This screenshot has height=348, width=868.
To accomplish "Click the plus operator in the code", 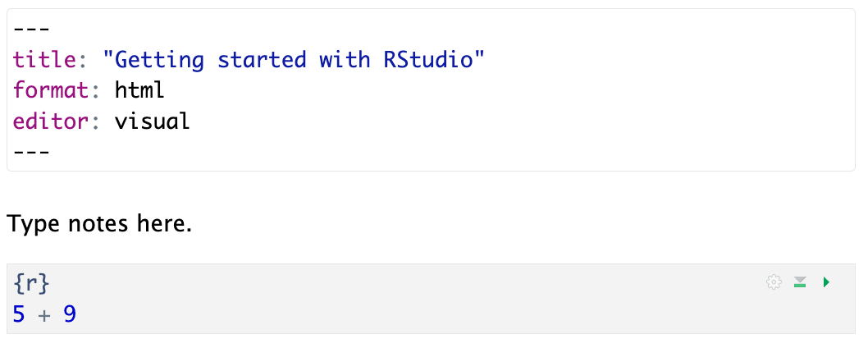I will pos(44,314).
